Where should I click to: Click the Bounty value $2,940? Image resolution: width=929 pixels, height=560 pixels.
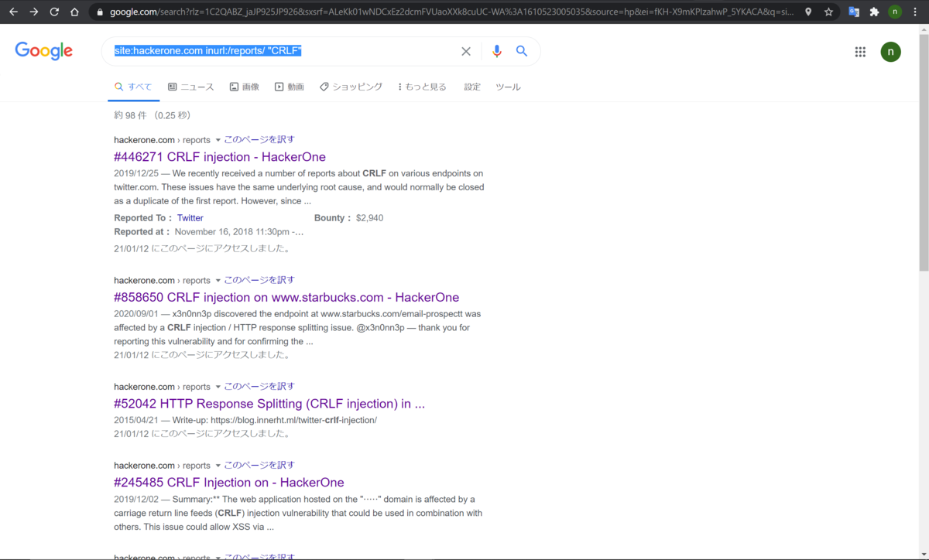[369, 218]
